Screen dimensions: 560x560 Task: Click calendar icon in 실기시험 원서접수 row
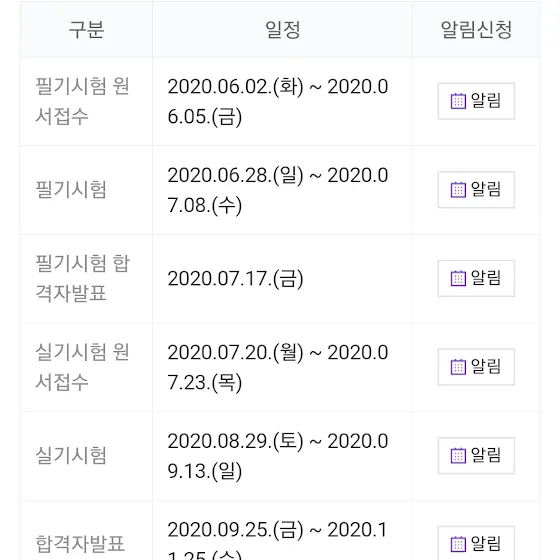pyautogui.click(x=458, y=367)
